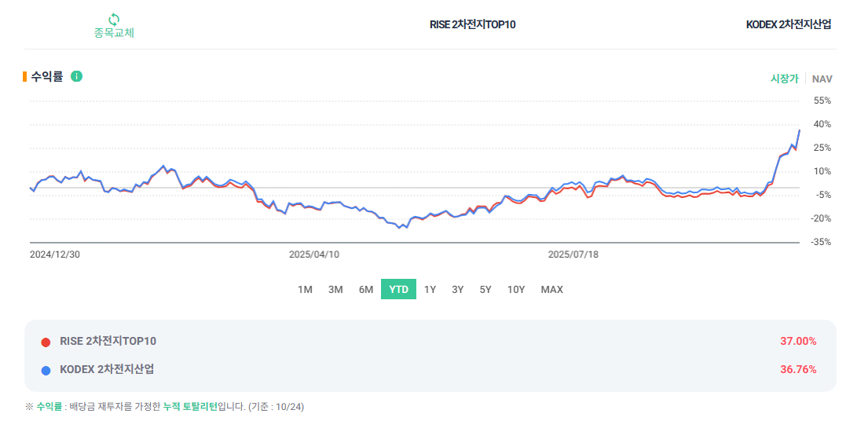The height and width of the screenshot is (432, 868).
Task: Click the green 누적 토탈리턴 footnote text
Action: pyautogui.click(x=190, y=407)
